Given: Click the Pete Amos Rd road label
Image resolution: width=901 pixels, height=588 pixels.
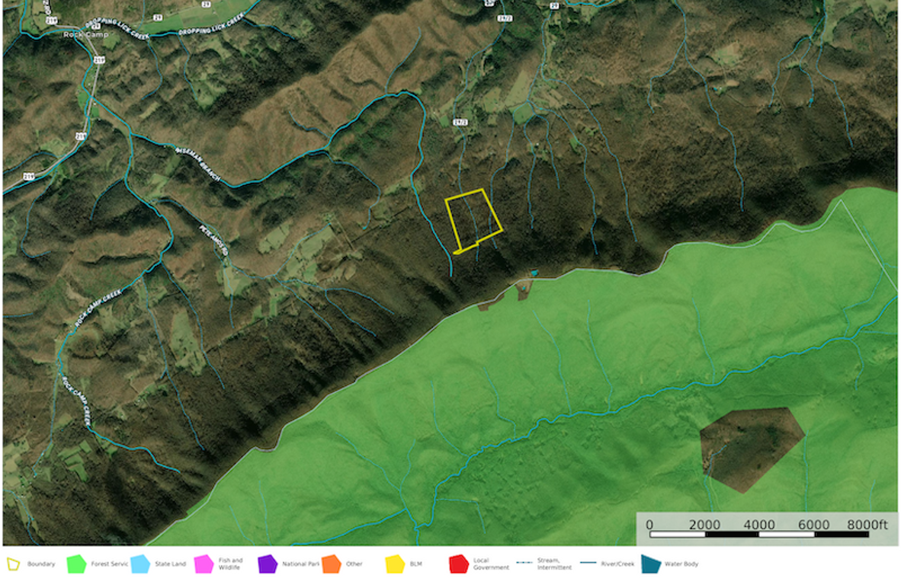Looking at the screenshot, I should [x=212, y=238].
